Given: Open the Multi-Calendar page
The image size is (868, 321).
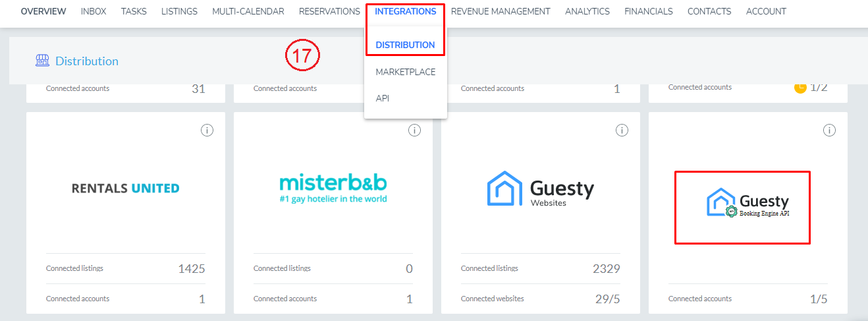Looking at the screenshot, I should click(x=248, y=11).
